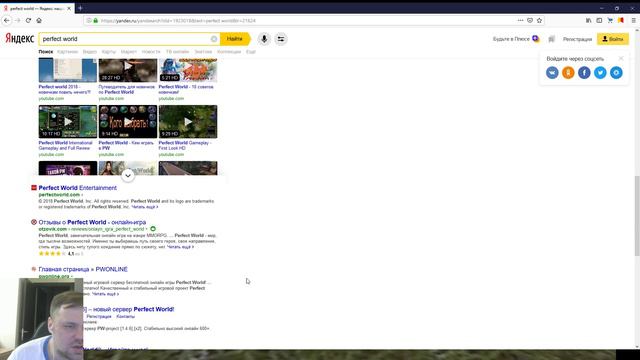Click the yellow star rating 4,1
Image resolution: width=640 pixels, height=360 pixels.
52,253
